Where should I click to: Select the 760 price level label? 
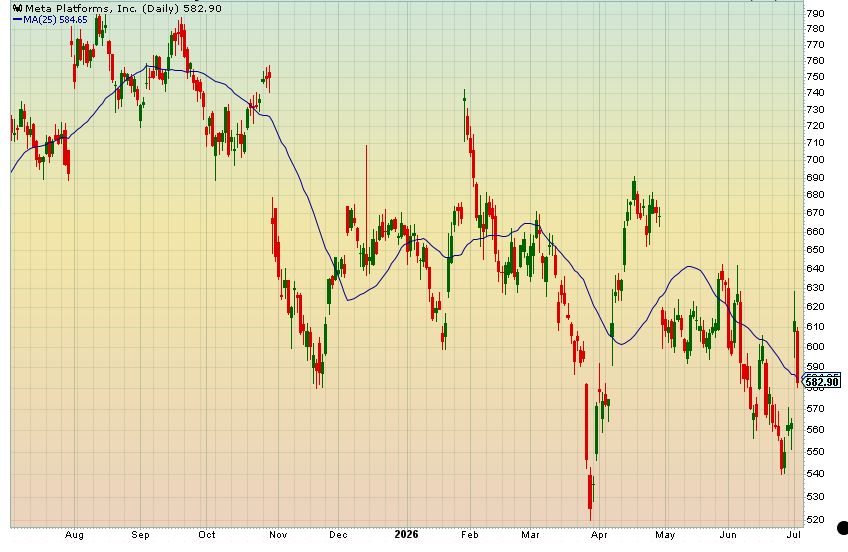point(815,61)
